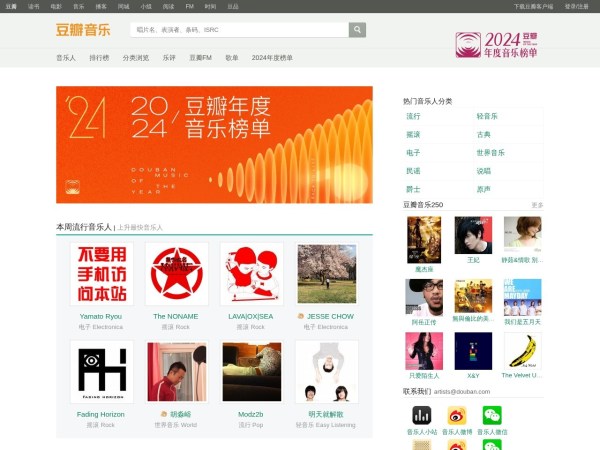Select the 2024年度榜单 navigation tab
The image size is (600, 450).
click(272, 58)
